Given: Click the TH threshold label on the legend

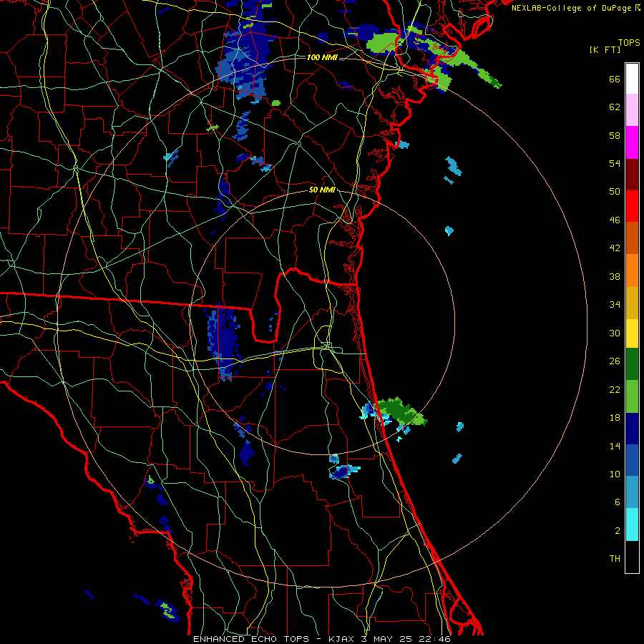Looking at the screenshot, I should 615,559.
